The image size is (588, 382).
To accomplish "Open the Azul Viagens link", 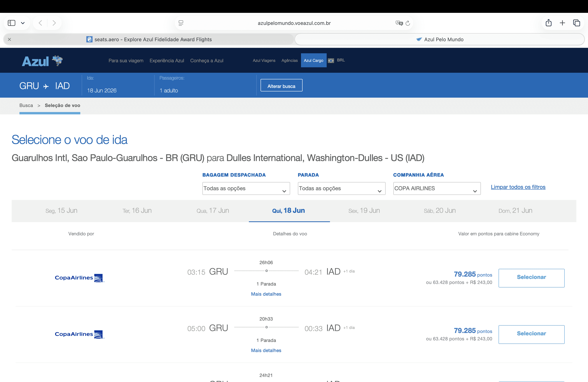I will pos(264,60).
